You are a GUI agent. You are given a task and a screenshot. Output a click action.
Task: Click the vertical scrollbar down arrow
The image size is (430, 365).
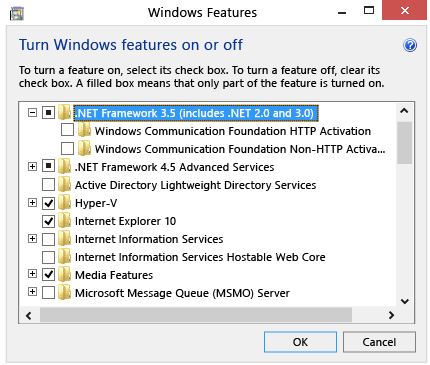404,301
